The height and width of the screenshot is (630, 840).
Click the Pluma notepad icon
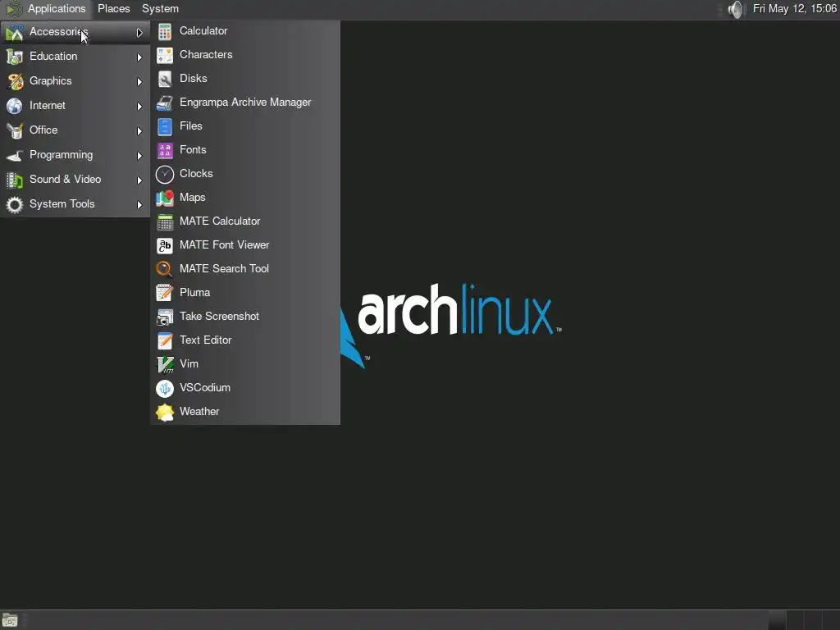[x=164, y=293]
